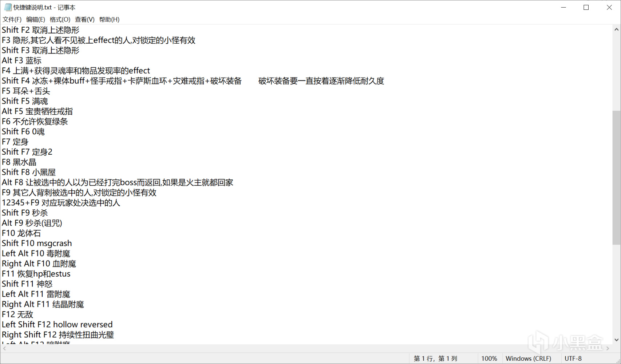The width and height of the screenshot is (621, 364).
Task: Click the line 'Shift F11 神怒'
Action: tap(27, 284)
